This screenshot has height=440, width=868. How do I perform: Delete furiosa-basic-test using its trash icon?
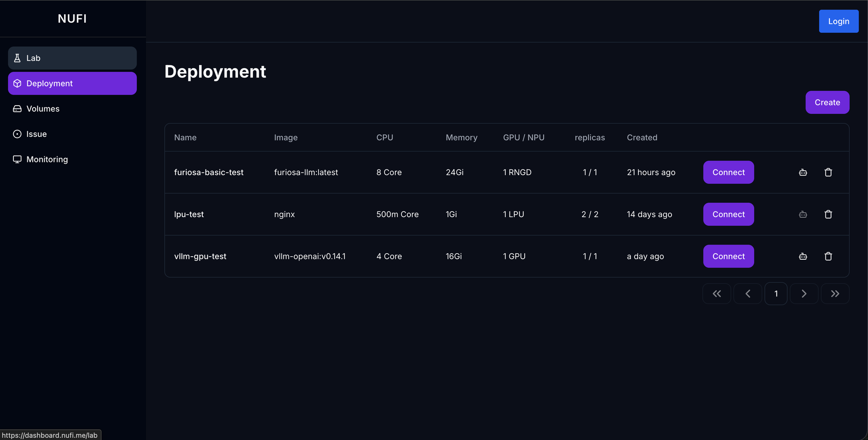coord(828,172)
